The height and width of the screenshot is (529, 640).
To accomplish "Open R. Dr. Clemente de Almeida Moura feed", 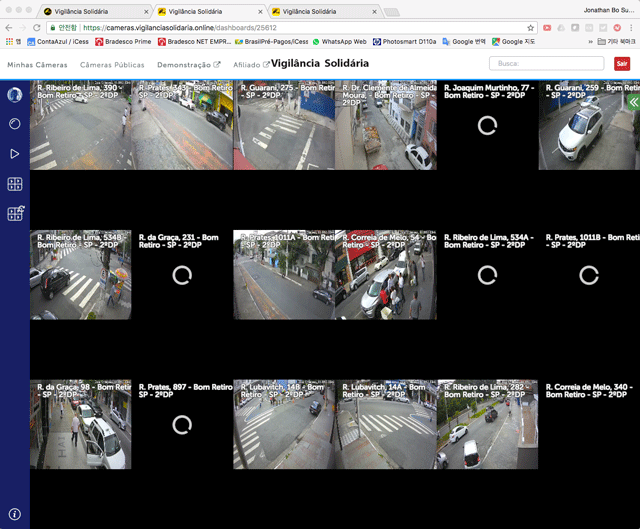I will tap(386, 125).
